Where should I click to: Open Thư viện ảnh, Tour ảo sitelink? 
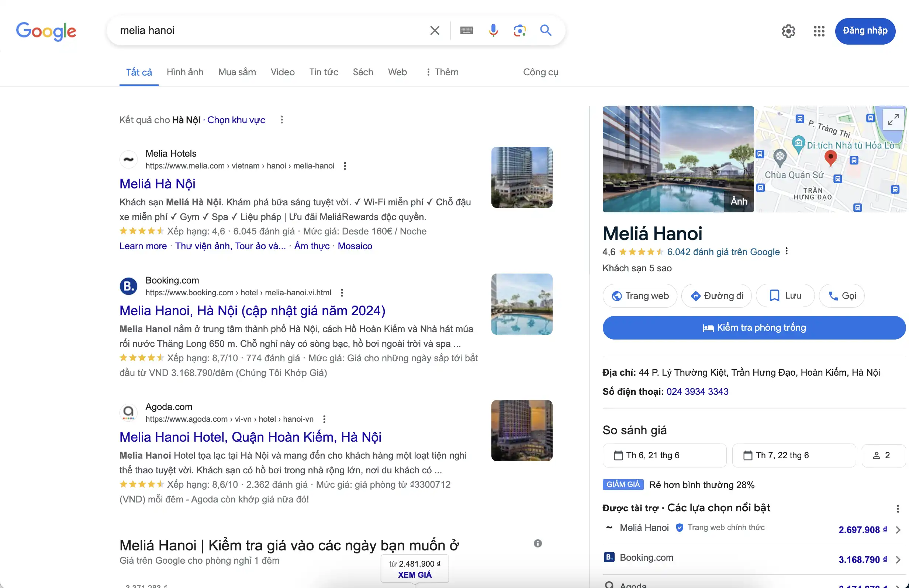tap(230, 246)
